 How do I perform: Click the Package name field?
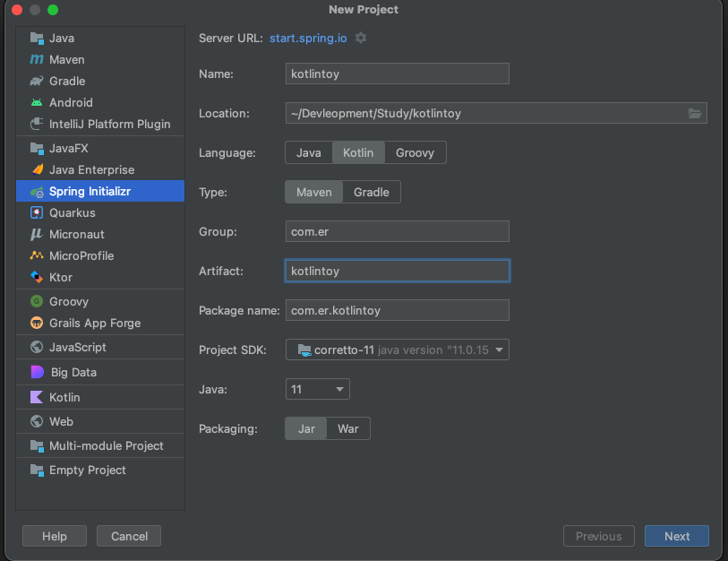point(398,310)
